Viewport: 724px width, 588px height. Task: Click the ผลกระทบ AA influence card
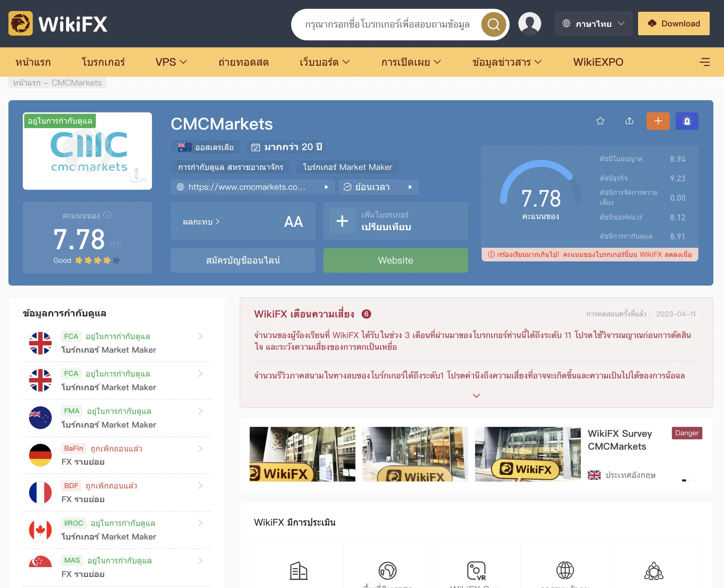pos(243,221)
